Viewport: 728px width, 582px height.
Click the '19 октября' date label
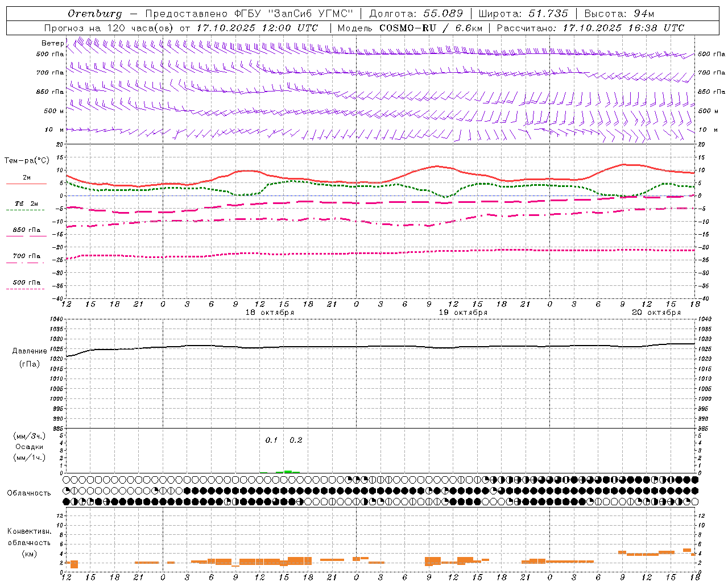(x=463, y=313)
